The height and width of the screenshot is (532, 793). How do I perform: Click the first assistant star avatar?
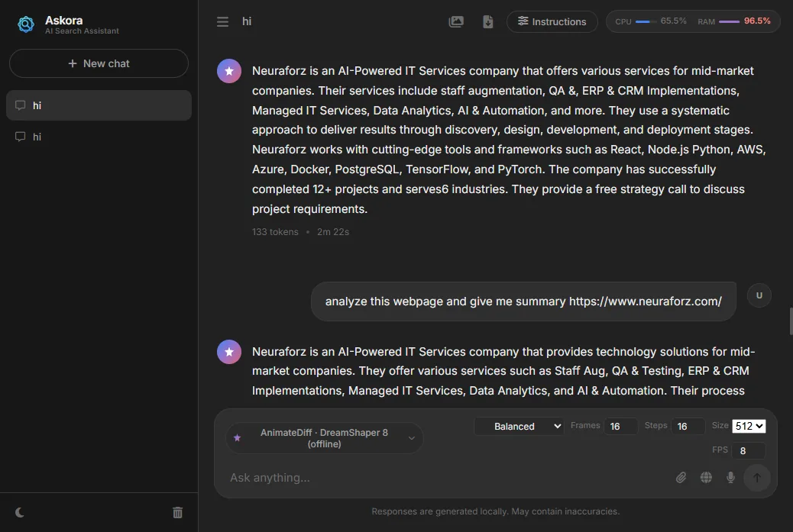(229, 71)
